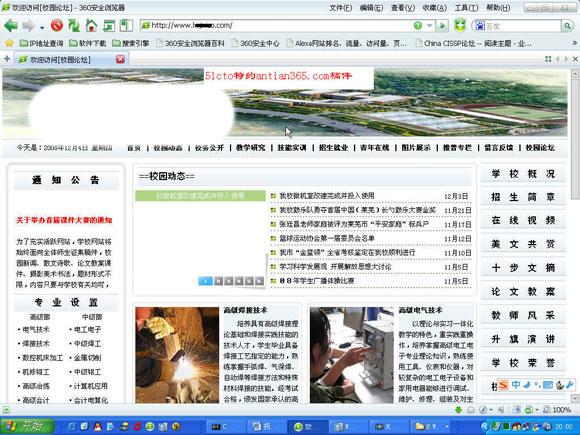Open the Alexa网站排名 bookmark

[347, 43]
